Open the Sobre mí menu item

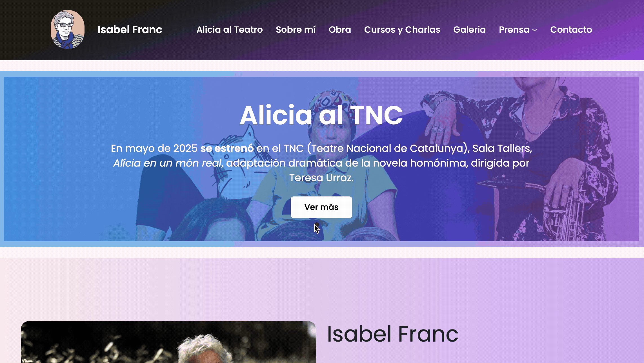pos(296,30)
